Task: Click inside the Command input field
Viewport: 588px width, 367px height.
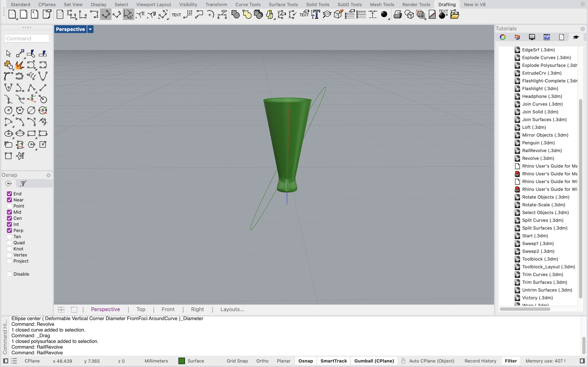Action: click(x=27, y=38)
